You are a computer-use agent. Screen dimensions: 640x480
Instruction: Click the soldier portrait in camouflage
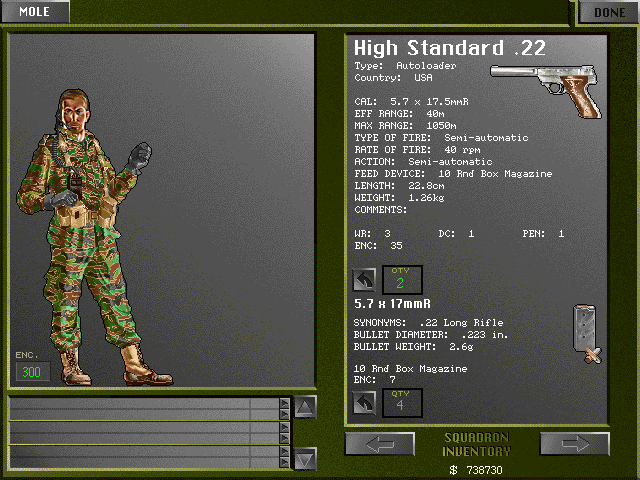[90, 237]
